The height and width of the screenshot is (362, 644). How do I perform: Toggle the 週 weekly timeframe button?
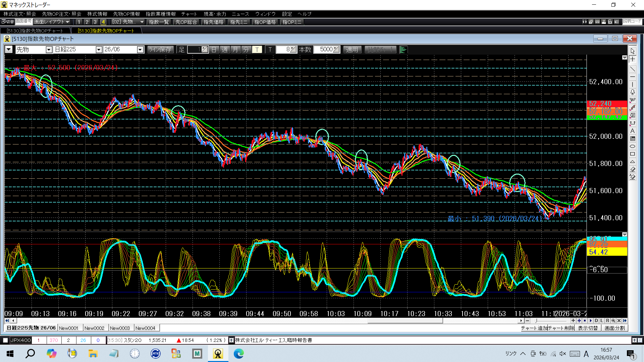pyautogui.click(x=225, y=50)
